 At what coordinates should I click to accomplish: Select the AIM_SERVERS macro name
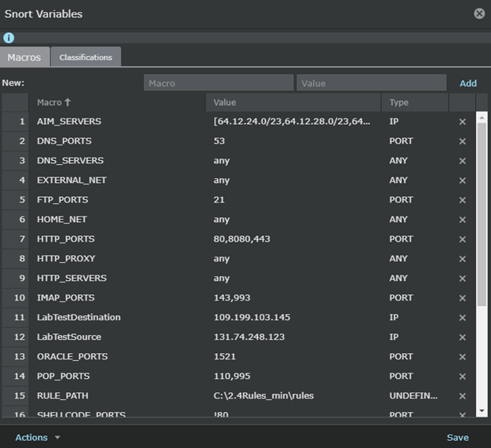click(69, 122)
